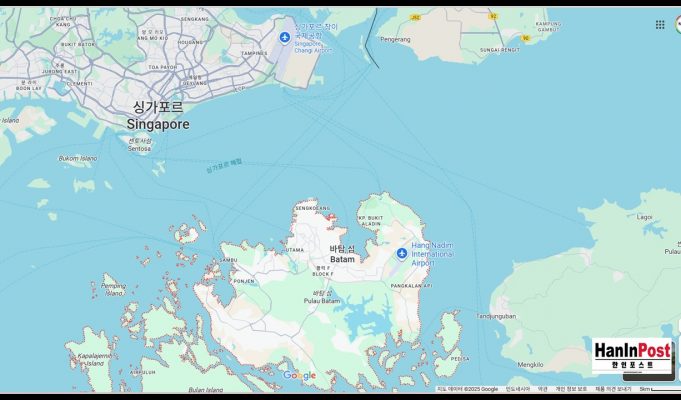Click the Lagoi place label
The image size is (681, 400).
[643, 216]
